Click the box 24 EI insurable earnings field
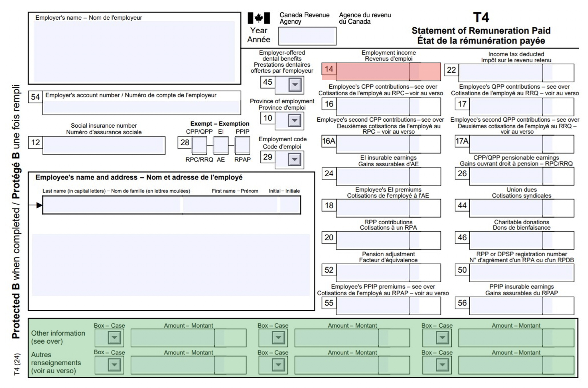The image size is (588, 388). click(x=388, y=176)
